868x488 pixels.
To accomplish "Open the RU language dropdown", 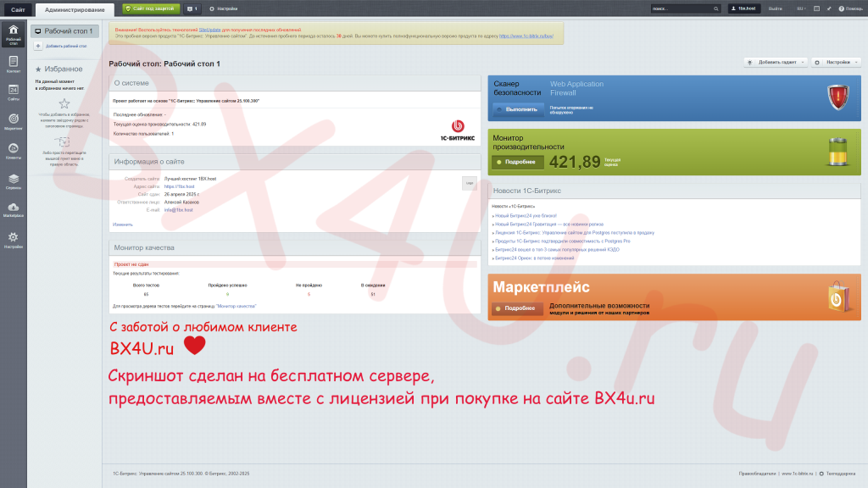I will click(x=801, y=8).
